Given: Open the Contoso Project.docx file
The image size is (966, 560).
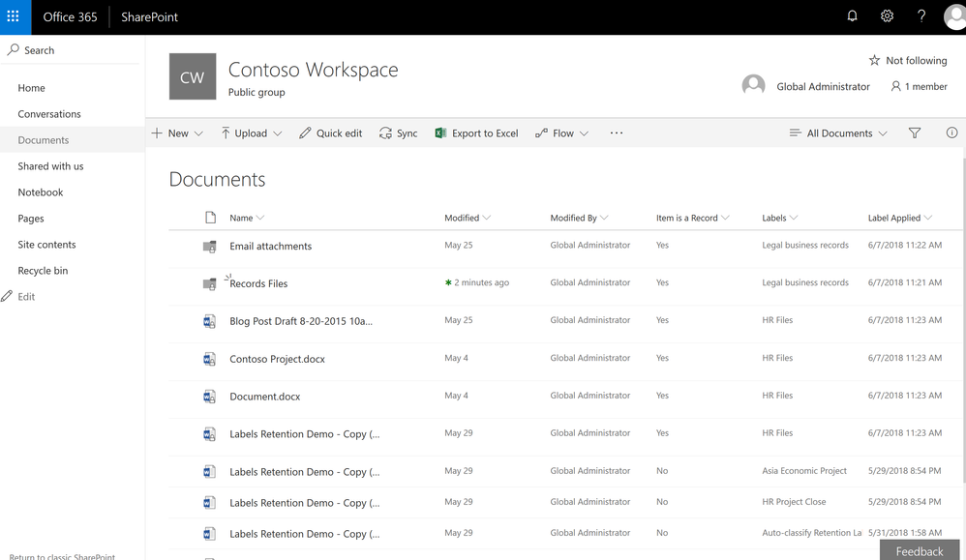Looking at the screenshot, I should pyautogui.click(x=277, y=359).
